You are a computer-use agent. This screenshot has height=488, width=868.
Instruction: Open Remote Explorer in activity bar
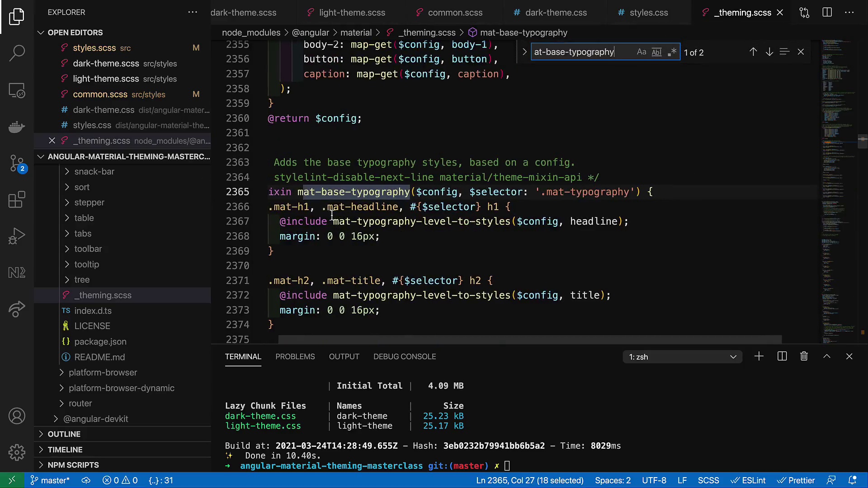pyautogui.click(x=17, y=91)
